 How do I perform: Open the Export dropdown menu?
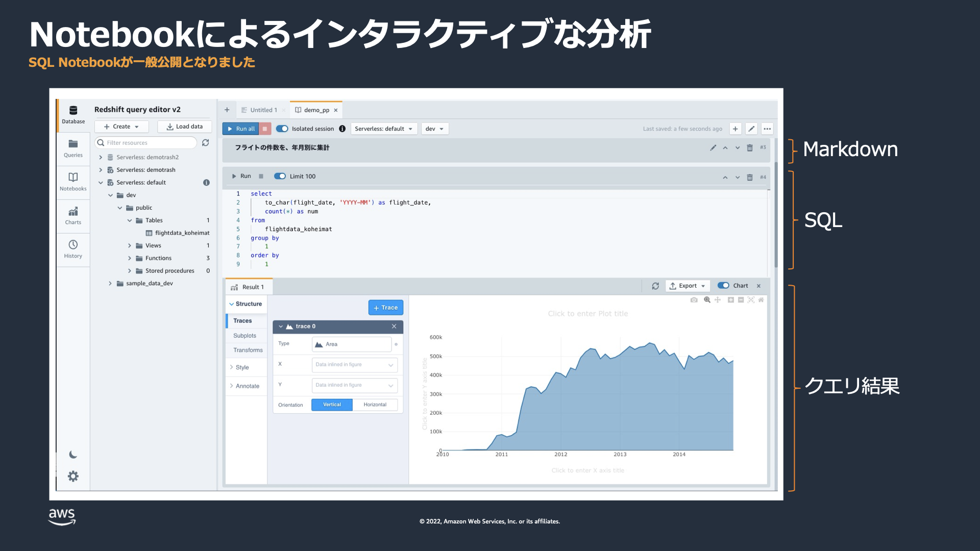coord(687,286)
